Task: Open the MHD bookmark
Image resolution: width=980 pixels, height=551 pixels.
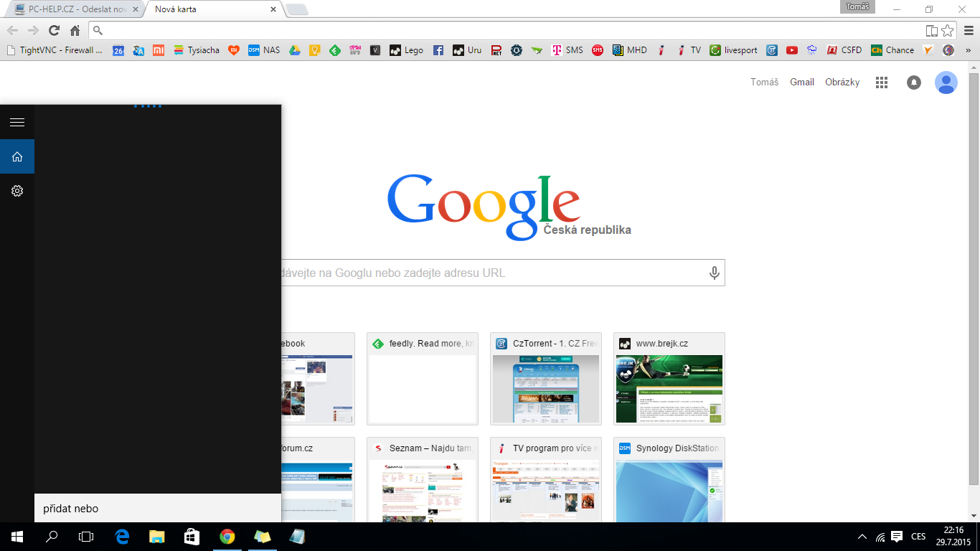Action: point(630,50)
